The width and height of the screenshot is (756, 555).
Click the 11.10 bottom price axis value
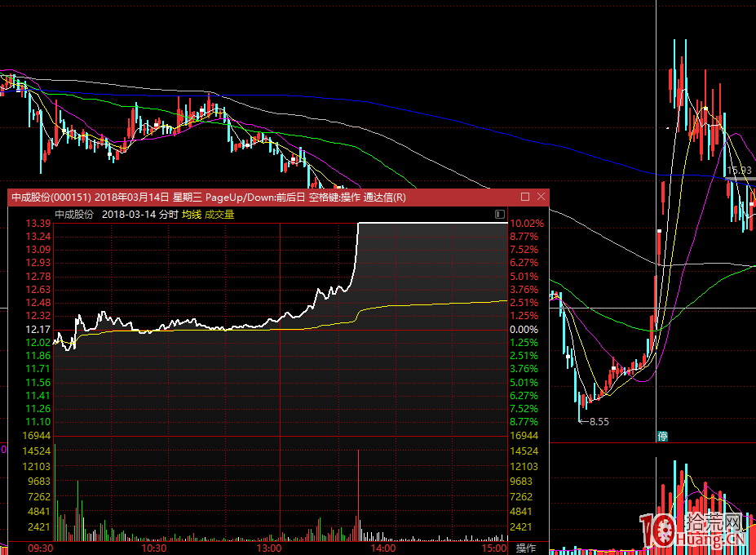coord(38,421)
